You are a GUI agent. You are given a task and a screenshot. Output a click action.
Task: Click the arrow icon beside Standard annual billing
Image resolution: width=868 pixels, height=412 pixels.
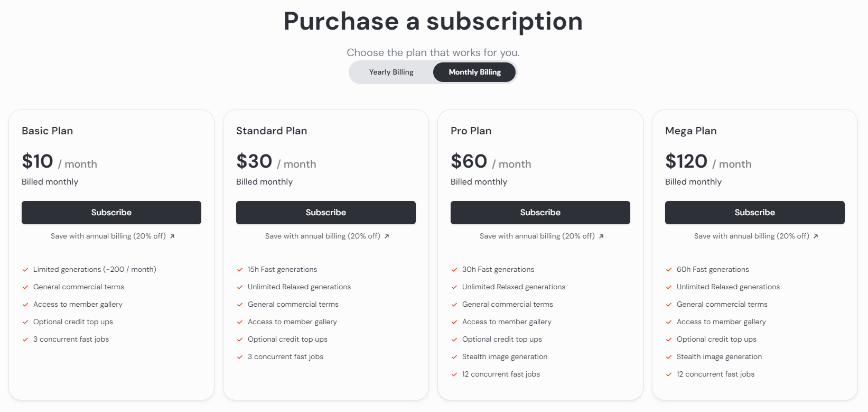click(387, 236)
